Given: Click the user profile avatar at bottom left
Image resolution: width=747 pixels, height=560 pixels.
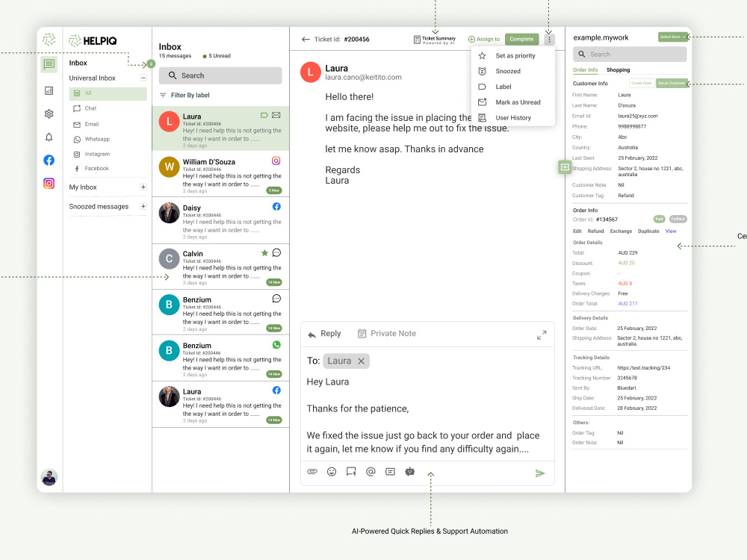Looking at the screenshot, I should [x=49, y=477].
